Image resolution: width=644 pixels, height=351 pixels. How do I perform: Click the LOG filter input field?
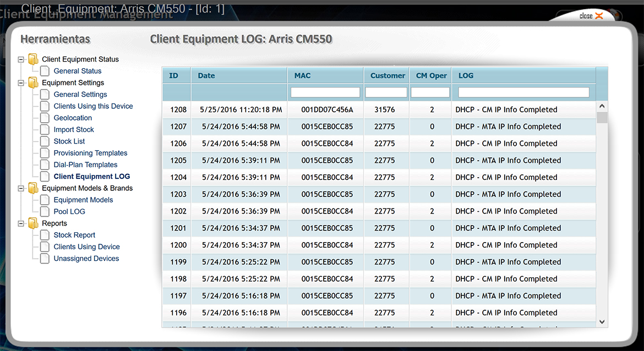point(523,92)
